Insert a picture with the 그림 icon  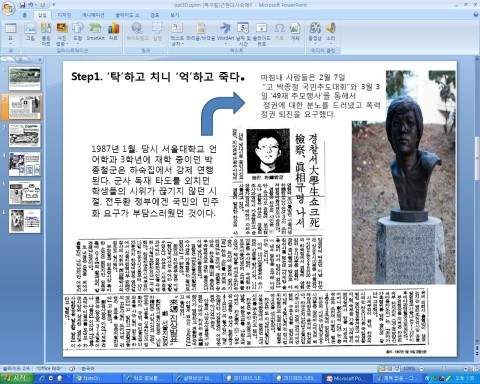30,32
